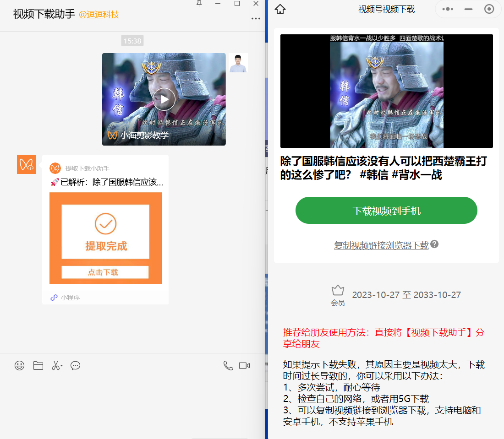The image size is (504, 439).
Task: Click the video title mentioning 西楚霸王
Action: click(384, 168)
